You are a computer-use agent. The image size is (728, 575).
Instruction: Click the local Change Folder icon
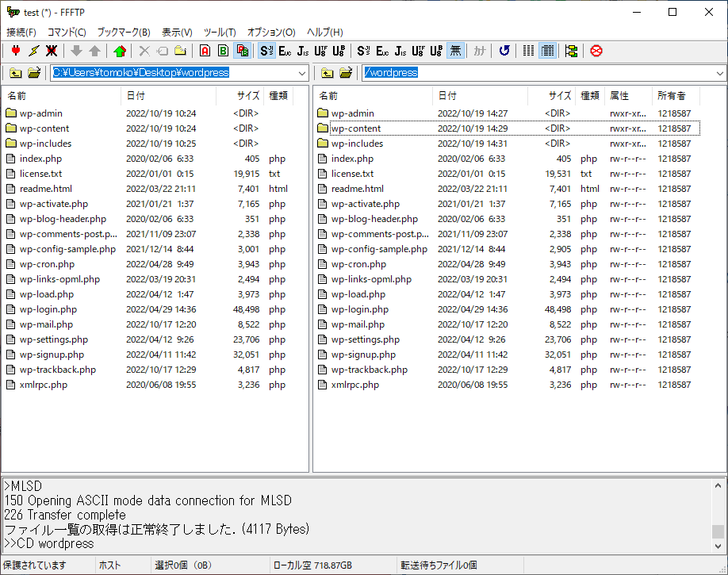pyautogui.click(x=33, y=72)
